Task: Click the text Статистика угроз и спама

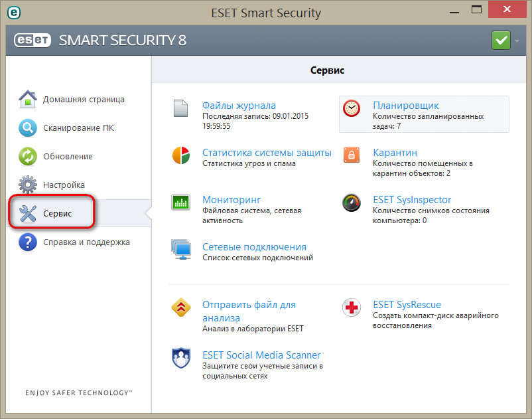Action: [249, 163]
